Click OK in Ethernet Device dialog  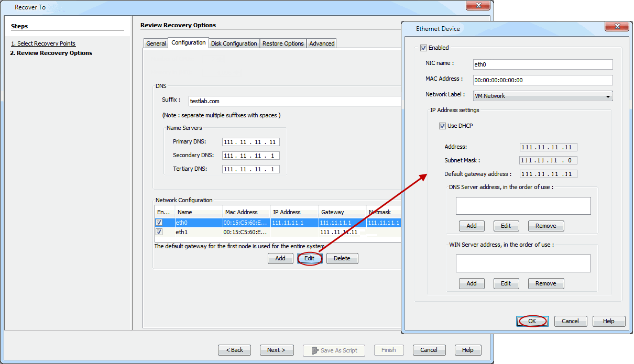click(532, 321)
